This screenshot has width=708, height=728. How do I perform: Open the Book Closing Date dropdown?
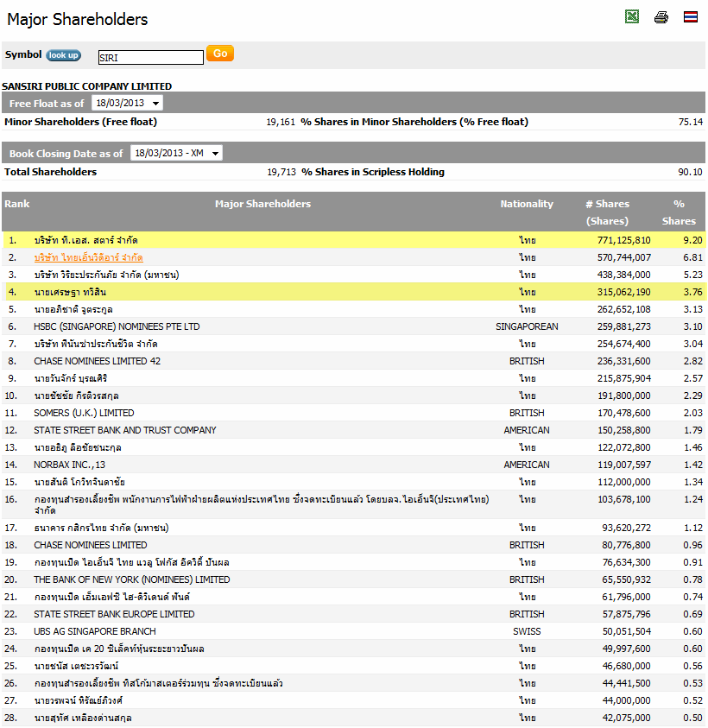coord(176,153)
